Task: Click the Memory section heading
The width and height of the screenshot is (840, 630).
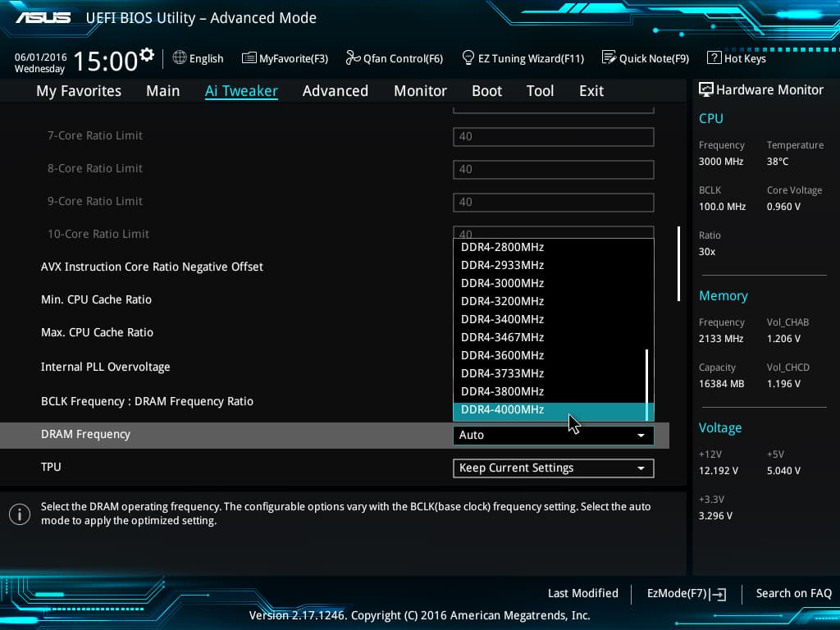Action: coord(724,295)
